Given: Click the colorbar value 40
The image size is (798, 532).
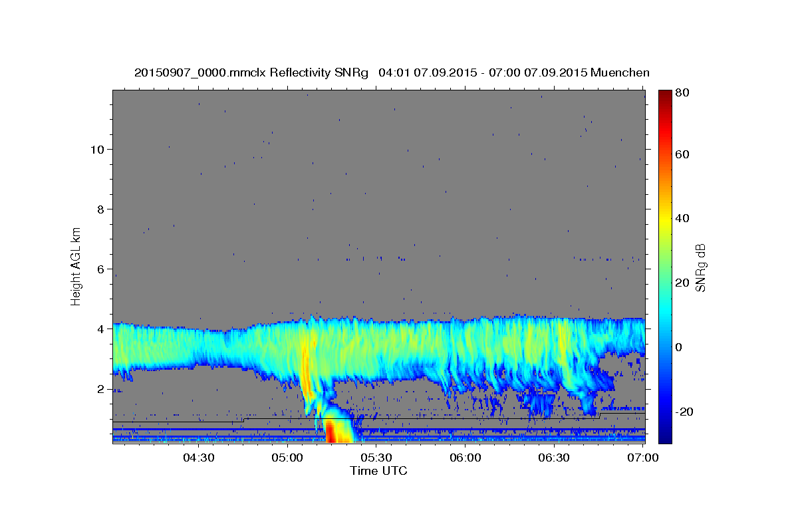Looking at the screenshot, I should tap(682, 218).
